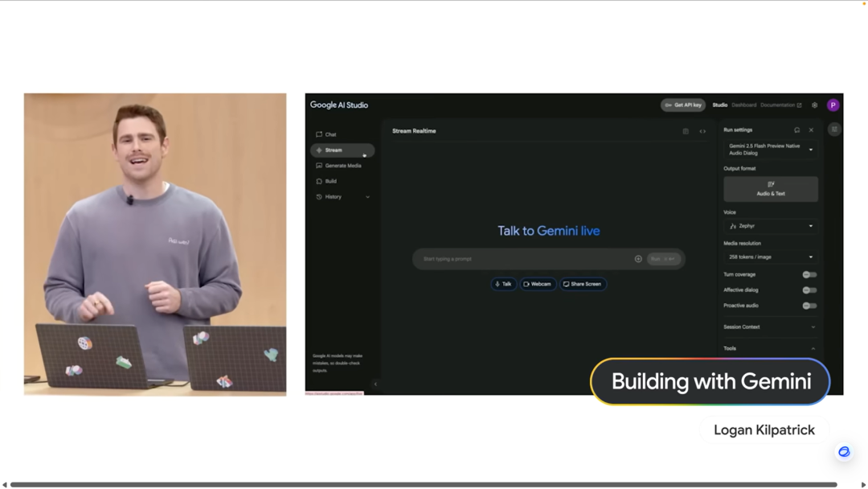Click the Run button
The width and height of the screenshot is (868, 489).
pyautogui.click(x=663, y=259)
